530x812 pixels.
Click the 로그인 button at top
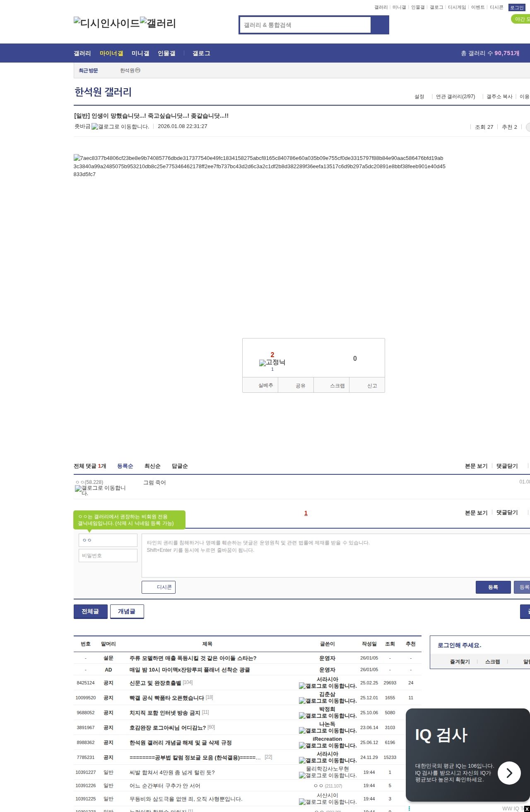pyautogui.click(x=517, y=7)
